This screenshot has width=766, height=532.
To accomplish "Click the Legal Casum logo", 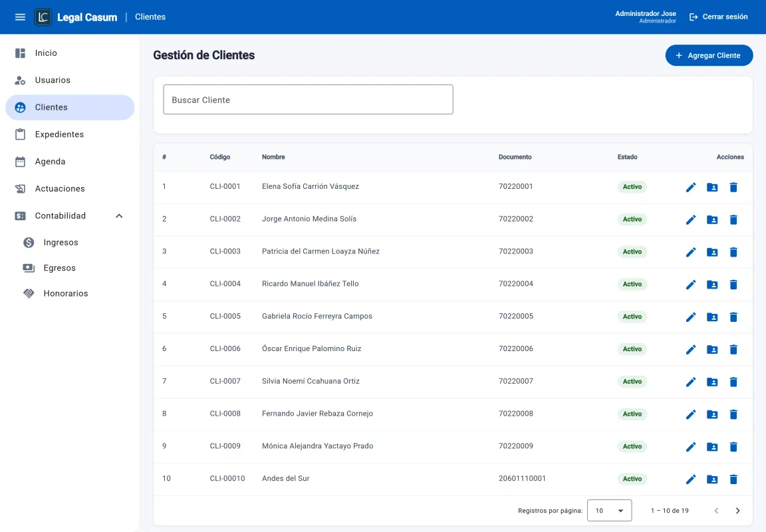I will (43, 17).
